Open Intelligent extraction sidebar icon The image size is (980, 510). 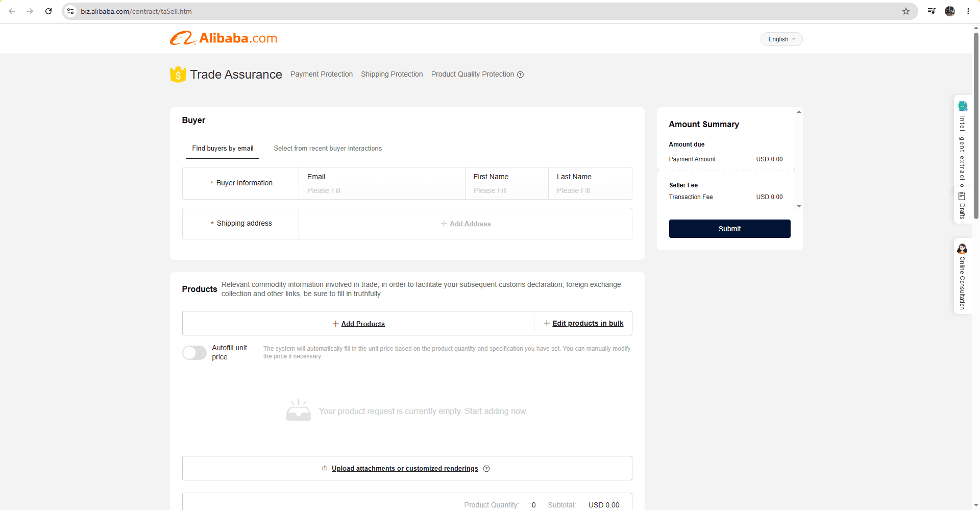963,106
